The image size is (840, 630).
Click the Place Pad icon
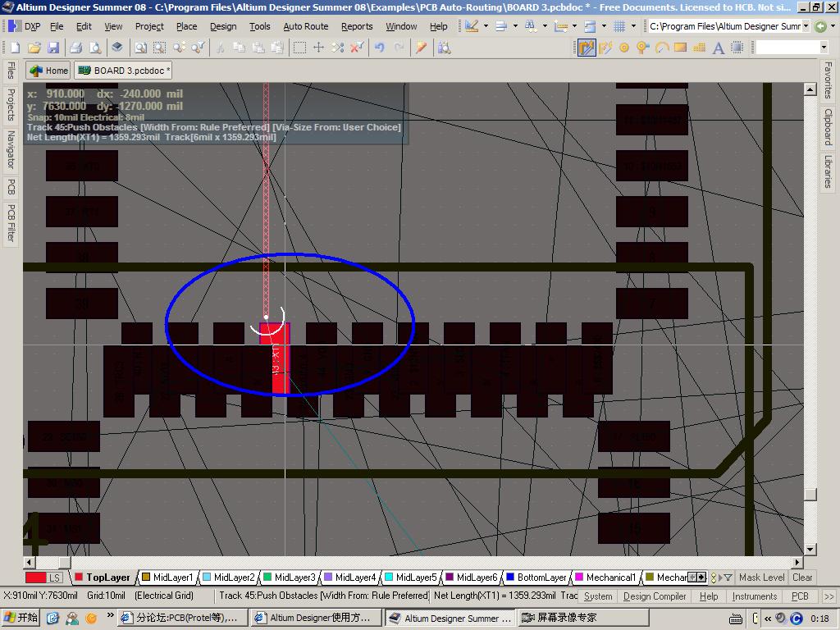[624, 48]
